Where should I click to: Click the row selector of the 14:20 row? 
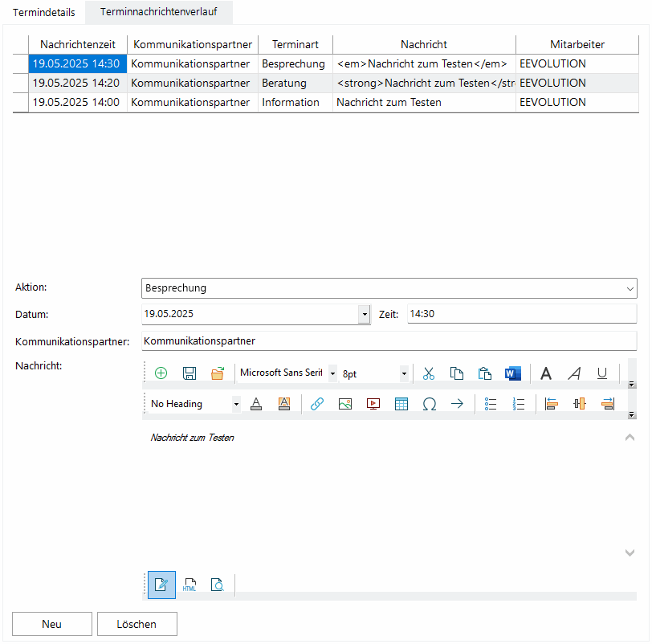20,84
